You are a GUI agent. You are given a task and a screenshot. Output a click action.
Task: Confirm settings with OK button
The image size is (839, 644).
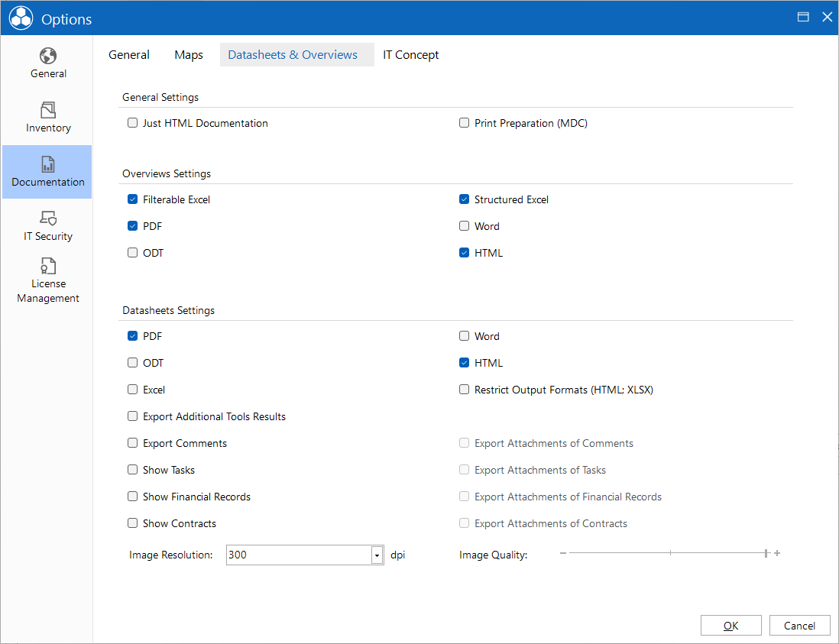point(731,626)
